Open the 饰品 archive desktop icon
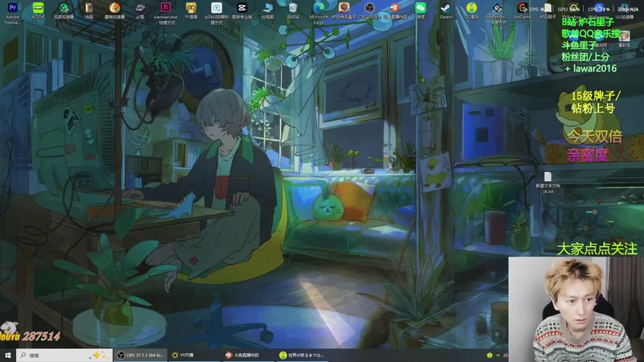Screen dimensions: 644x362 click(x=89, y=11)
